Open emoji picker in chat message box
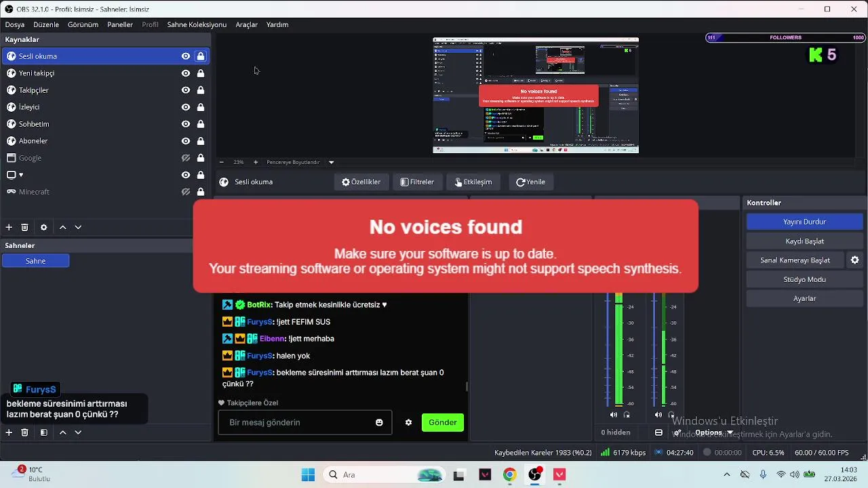The image size is (868, 488). click(x=379, y=422)
